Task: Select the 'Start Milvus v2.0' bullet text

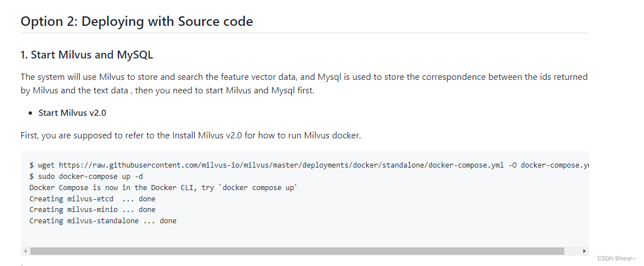Action: pyautogui.click(x=72, y=112)
